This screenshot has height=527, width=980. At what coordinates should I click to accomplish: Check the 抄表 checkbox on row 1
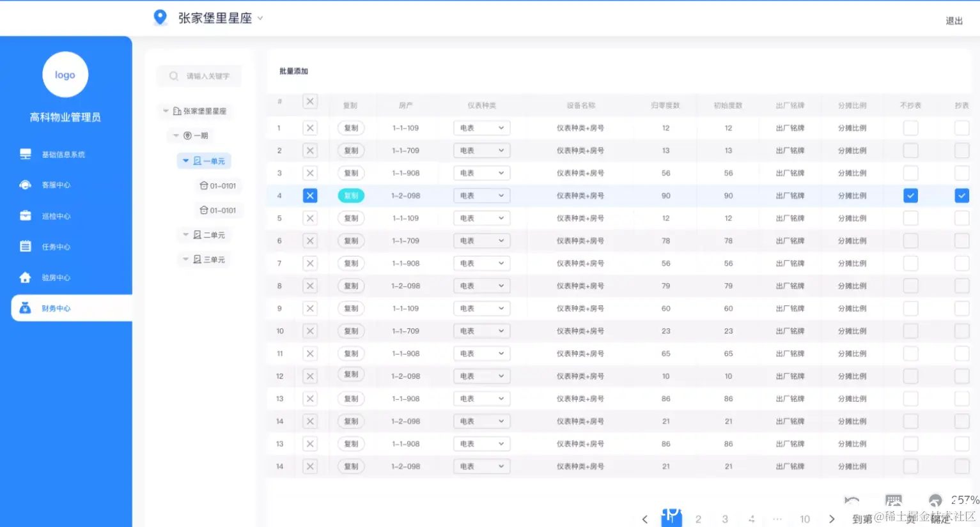click(x=961, y=128)
